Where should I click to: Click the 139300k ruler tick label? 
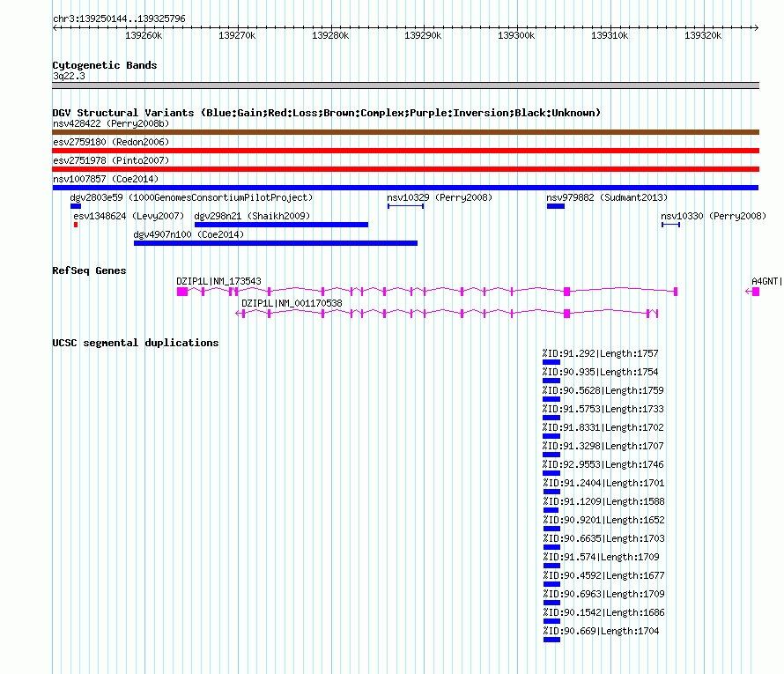coord(516,35)
